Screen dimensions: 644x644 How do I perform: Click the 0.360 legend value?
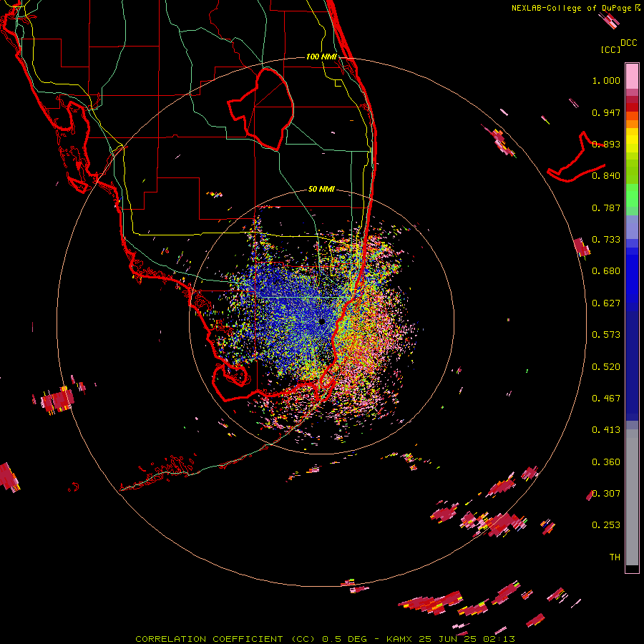coord(606,462)
